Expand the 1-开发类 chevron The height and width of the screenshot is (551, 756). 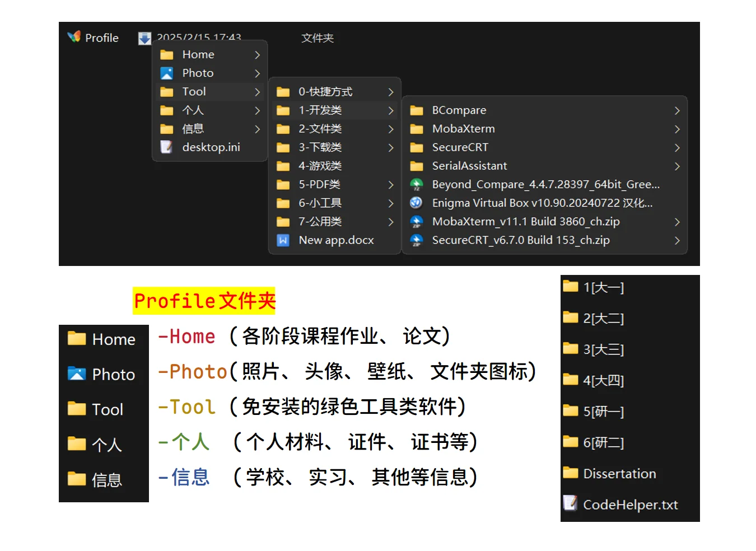[391, 110]
